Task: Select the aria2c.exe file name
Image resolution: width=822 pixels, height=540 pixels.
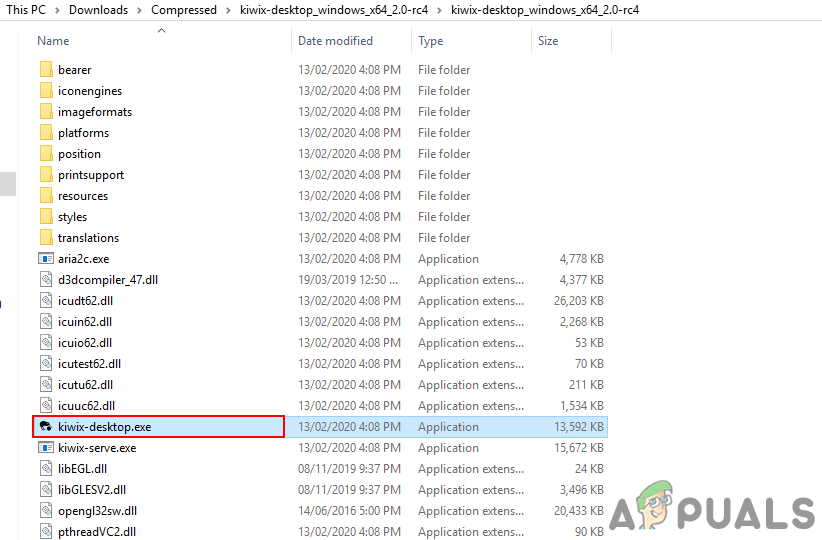Action: (83, 258)
